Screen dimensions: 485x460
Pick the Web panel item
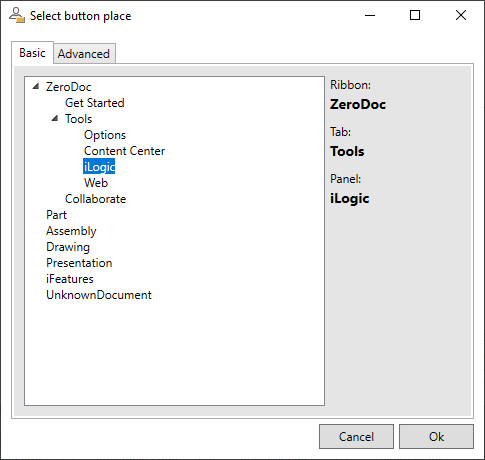pyautogui.click(x=96, y=183)
